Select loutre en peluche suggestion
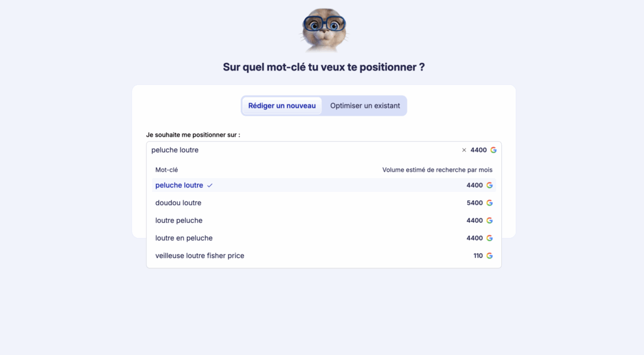The height and width of the screenshot is (355, 644). coord(324,239)
